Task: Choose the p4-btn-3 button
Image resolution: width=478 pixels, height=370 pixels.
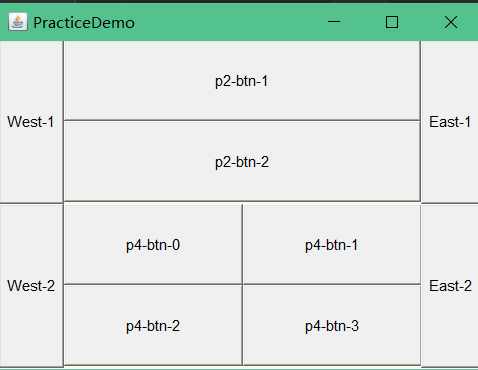Action: point(332,325)
